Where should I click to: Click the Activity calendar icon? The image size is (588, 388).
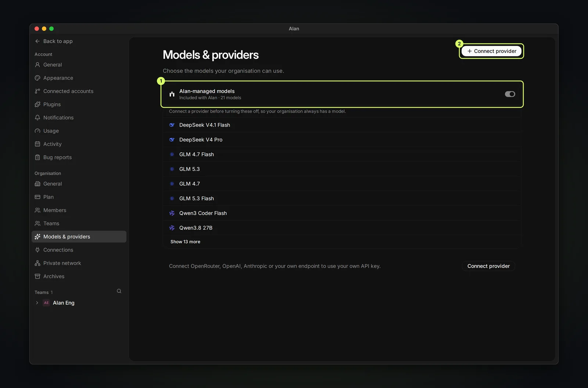click(x=37, y=144)
